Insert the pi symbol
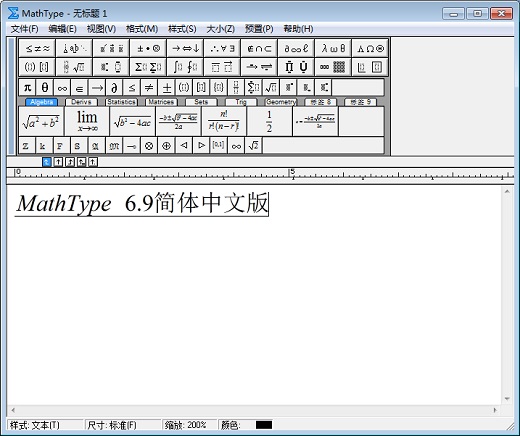Screen dimensions: 520x436 pos(27,88)
